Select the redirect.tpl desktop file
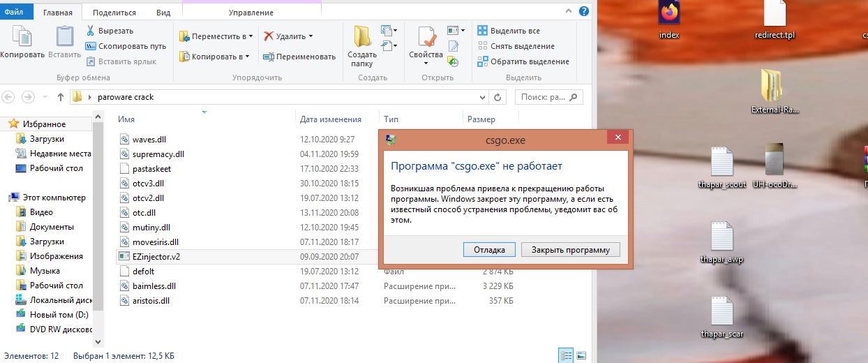The width and height of the screenshot is (868, 363). tap(775, 21)
